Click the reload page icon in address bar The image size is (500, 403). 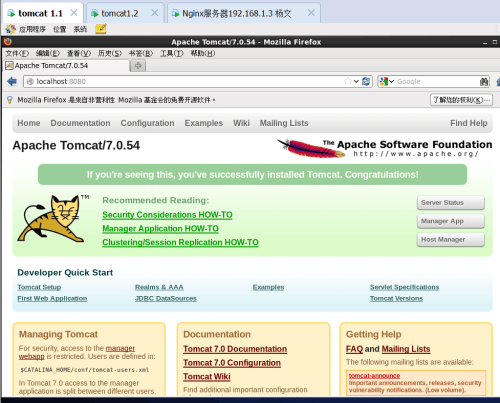coord(366,81)
